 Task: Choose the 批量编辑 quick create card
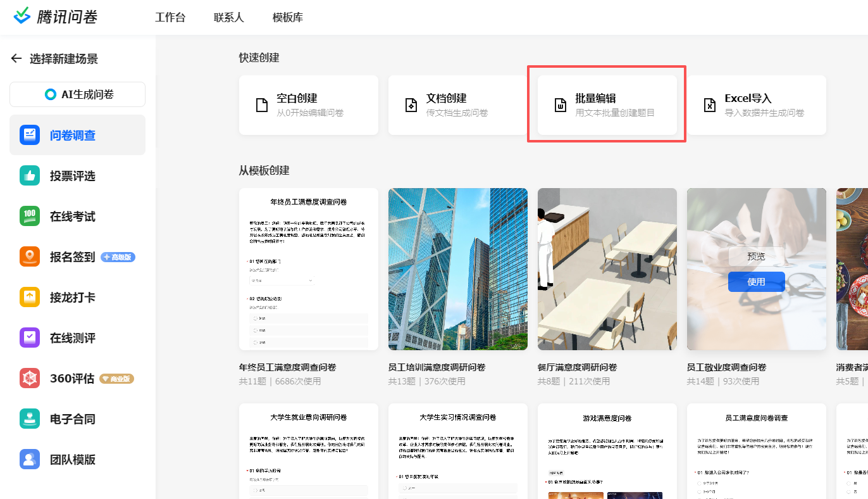(607, 105)
